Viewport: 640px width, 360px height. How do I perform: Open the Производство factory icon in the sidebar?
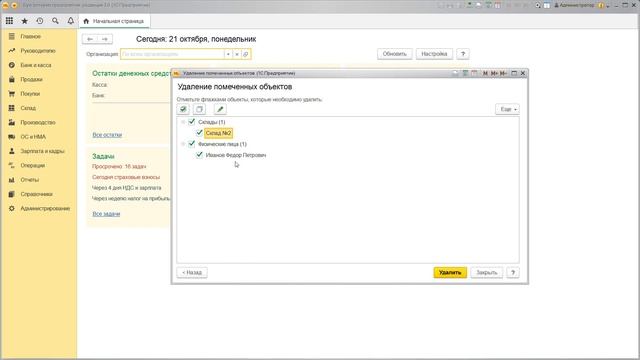pos(11,122)
